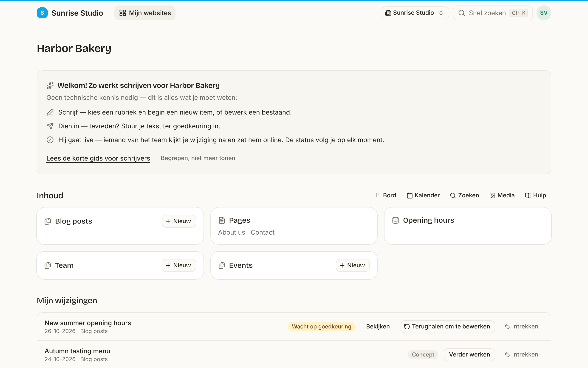
Task: Click the Opening hours database icon
Action: (396, 220)
